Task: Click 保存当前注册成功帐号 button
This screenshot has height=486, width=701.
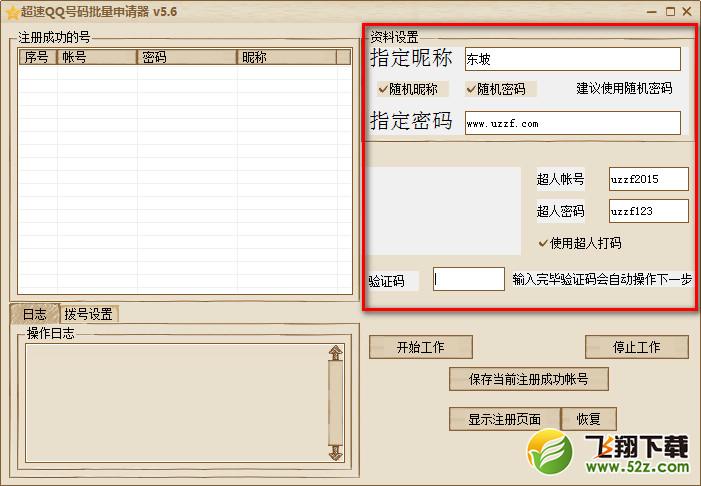Action: click(x=528, y=379)
